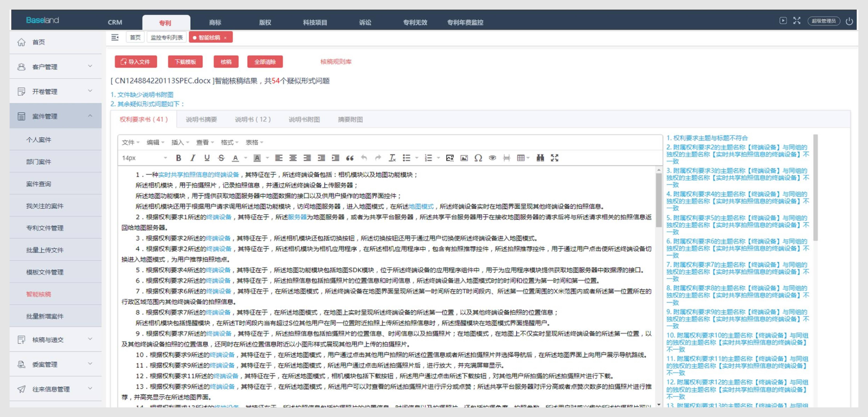Click the editor vertical scrollbar thumb
Image resolution: width=868 pixels, height=417 pixels.
pyautogui.click(x=659, y=200)
